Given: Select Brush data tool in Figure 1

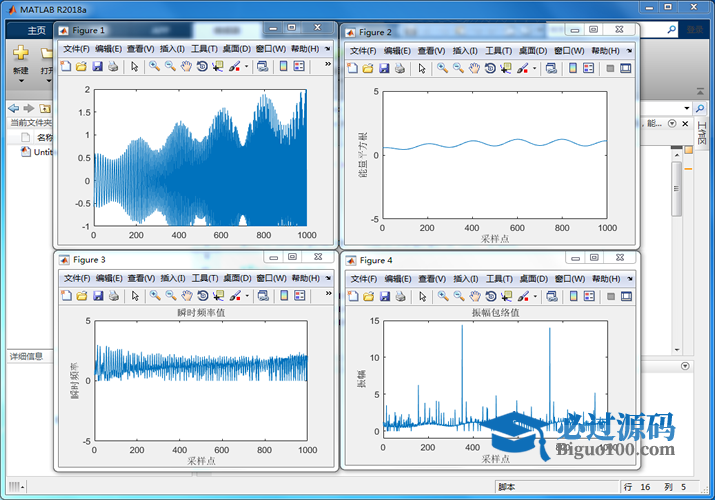Looking at the screenshot, I should [x=234, y=67].
